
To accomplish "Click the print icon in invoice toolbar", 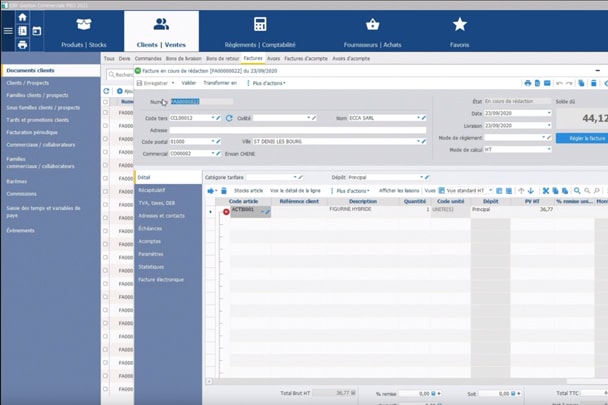I will [x=527, y=83].
